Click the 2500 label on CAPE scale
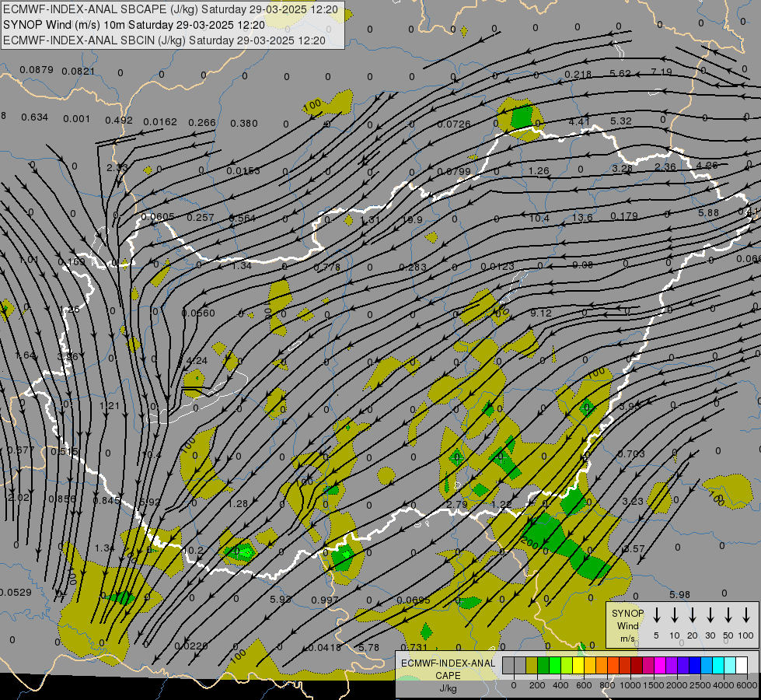This screenshot has width=761, height=700. 700,685
